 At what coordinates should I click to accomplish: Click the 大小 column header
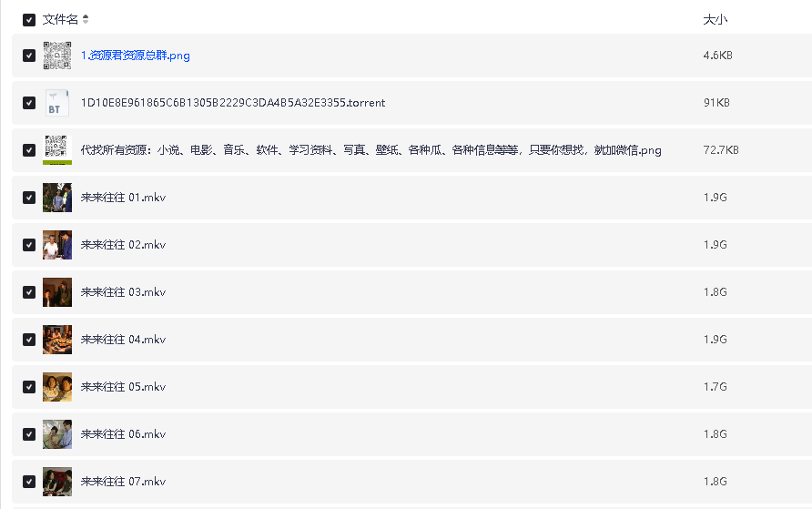[715, 19]
